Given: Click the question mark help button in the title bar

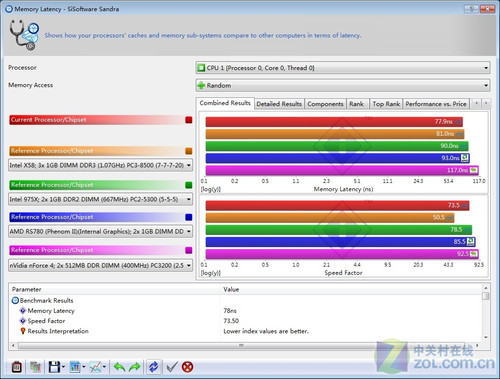Looking at the screenshot, I should (x=472, y=9).
